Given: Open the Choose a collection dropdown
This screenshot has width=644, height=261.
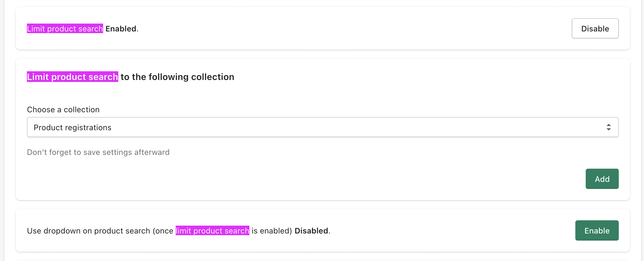Looking at the screenshot, I should tap(322, 127).
